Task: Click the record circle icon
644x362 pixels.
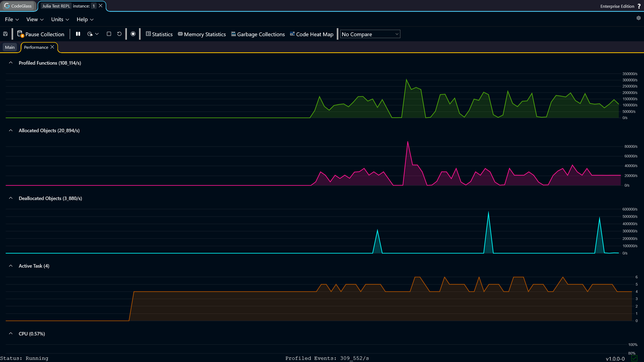Action: [x=133, y=34]
